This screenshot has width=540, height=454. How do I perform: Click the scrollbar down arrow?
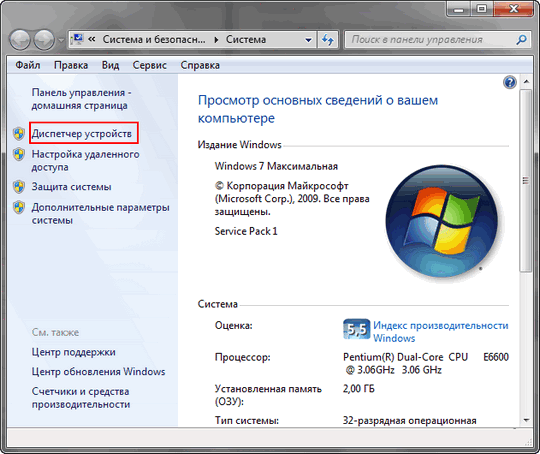coord(526,420)
